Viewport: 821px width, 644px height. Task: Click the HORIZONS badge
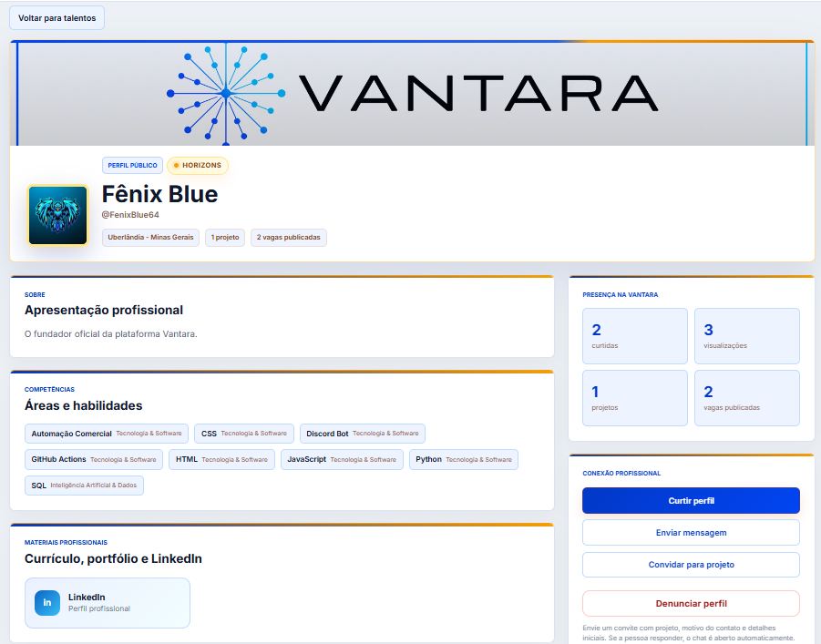point(198,166)
